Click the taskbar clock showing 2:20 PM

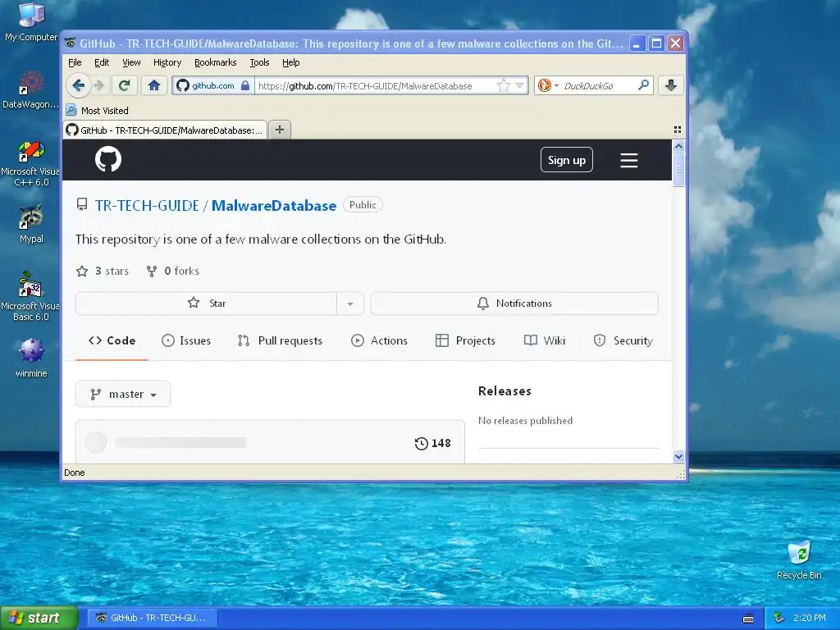click(809, 618)
